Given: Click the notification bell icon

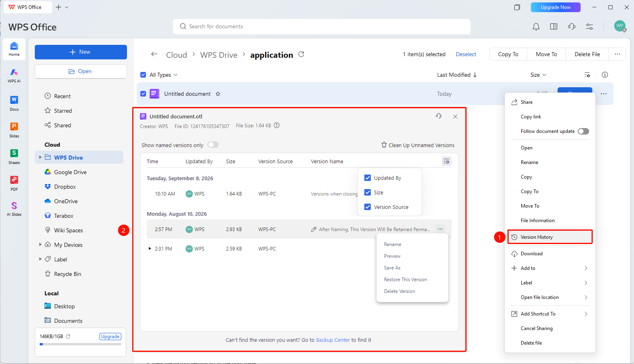Looking at the screenshot, I should pyautogui.click(x=536, y=27).
